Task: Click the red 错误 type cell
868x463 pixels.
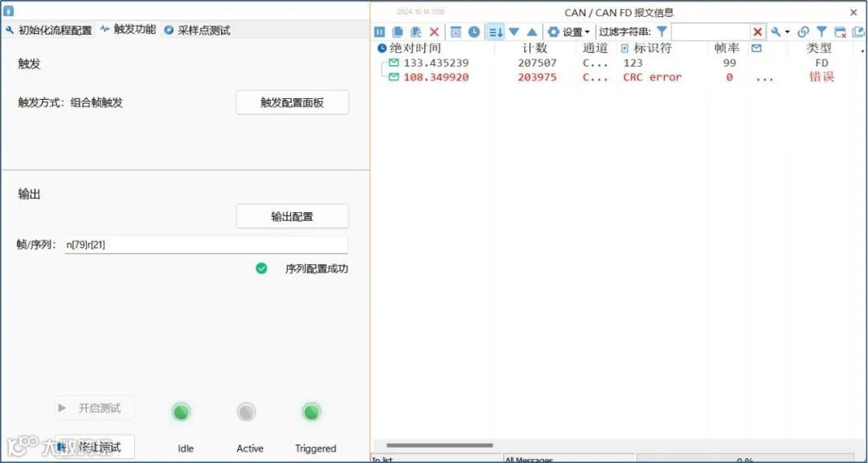Action: (x=821, y=77)
